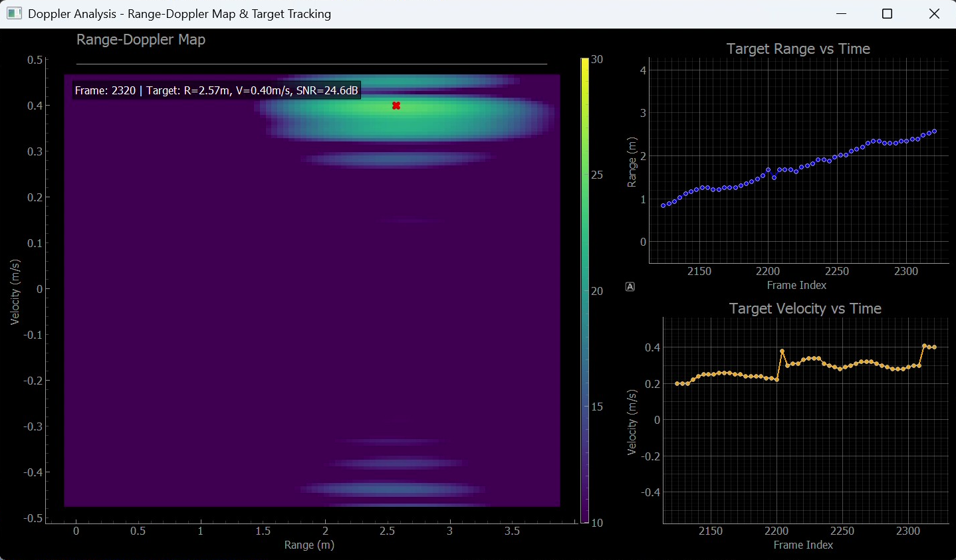Click the colorbar gradient strip
Screen dimensions: 956x560
(x=584, y=290)
